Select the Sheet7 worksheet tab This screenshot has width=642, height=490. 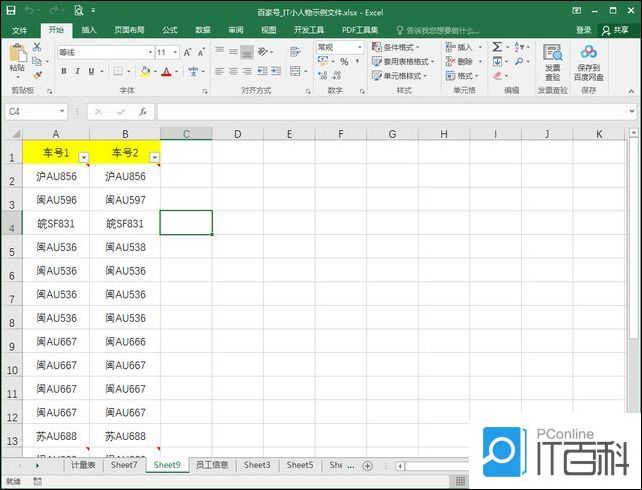coord(124,465)
